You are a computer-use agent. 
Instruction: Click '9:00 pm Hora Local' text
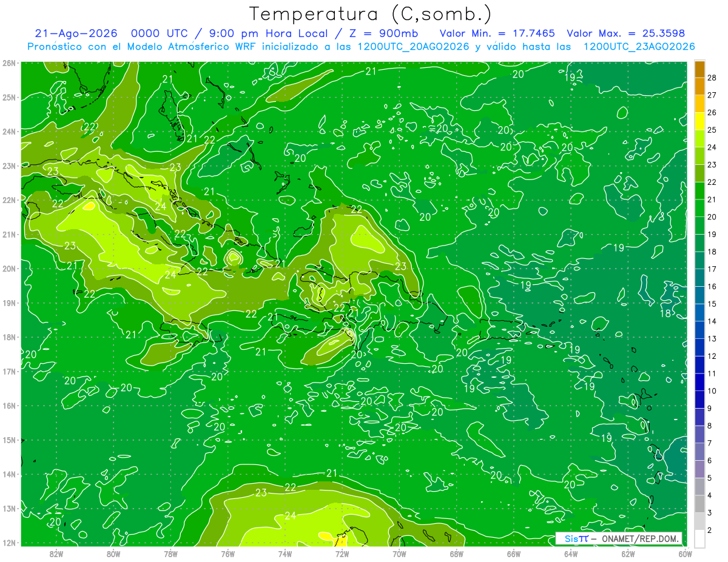click(x=269, y=33)
